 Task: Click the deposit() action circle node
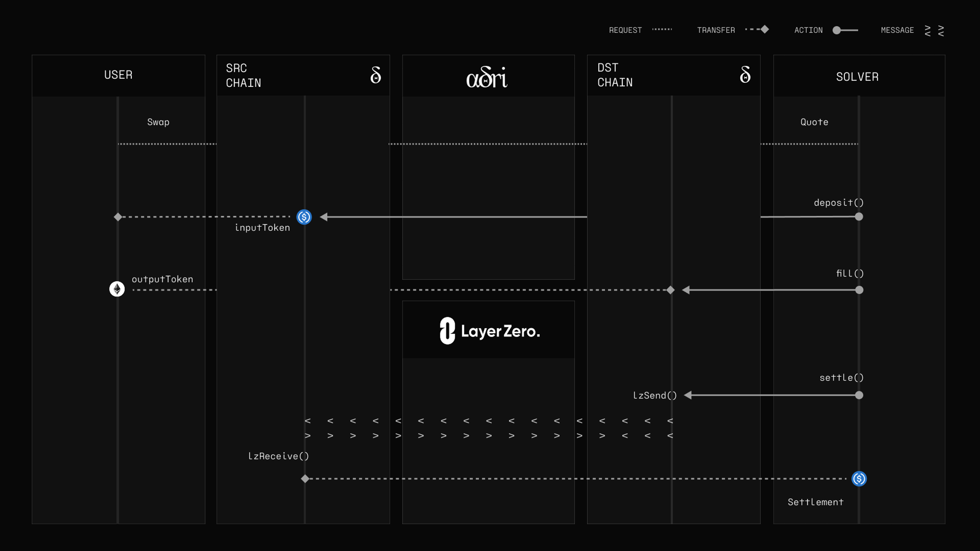tap(859, 217)
